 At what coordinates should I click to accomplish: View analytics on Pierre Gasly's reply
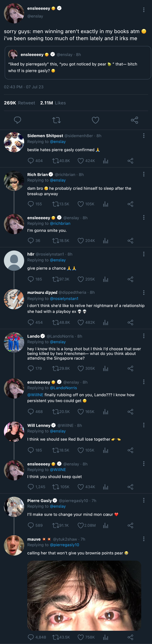pyautogui.click(x=105, y=525)
